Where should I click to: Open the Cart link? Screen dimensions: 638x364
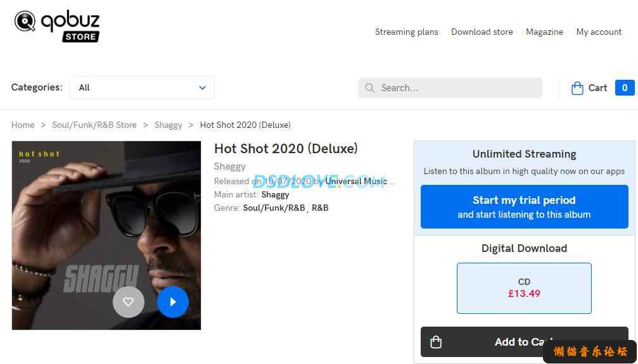597,88
